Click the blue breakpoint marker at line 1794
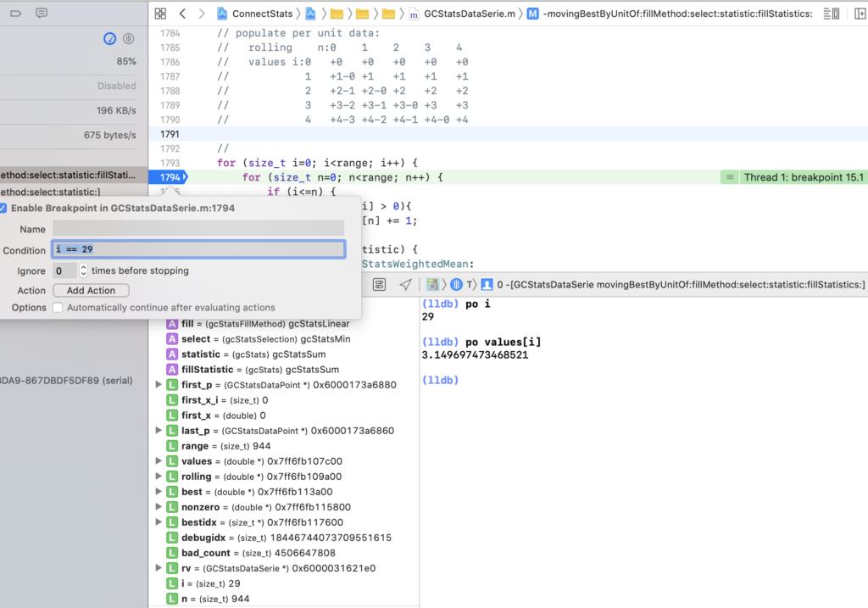The width and height of the screenshot is (868, 608). click(x=168, y=177)
